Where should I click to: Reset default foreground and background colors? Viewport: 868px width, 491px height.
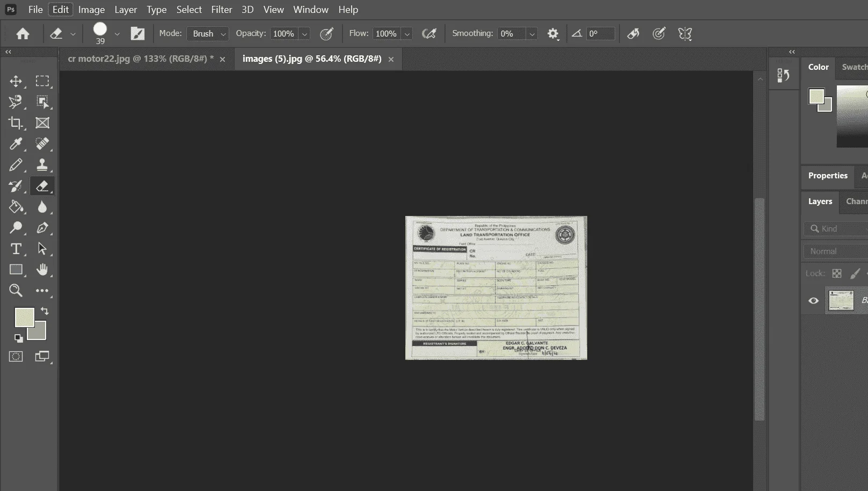point(18,338)
